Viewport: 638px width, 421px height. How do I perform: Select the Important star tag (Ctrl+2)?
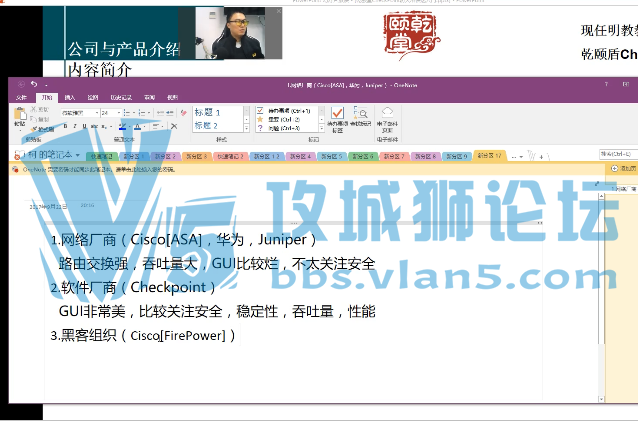(260, 119)
